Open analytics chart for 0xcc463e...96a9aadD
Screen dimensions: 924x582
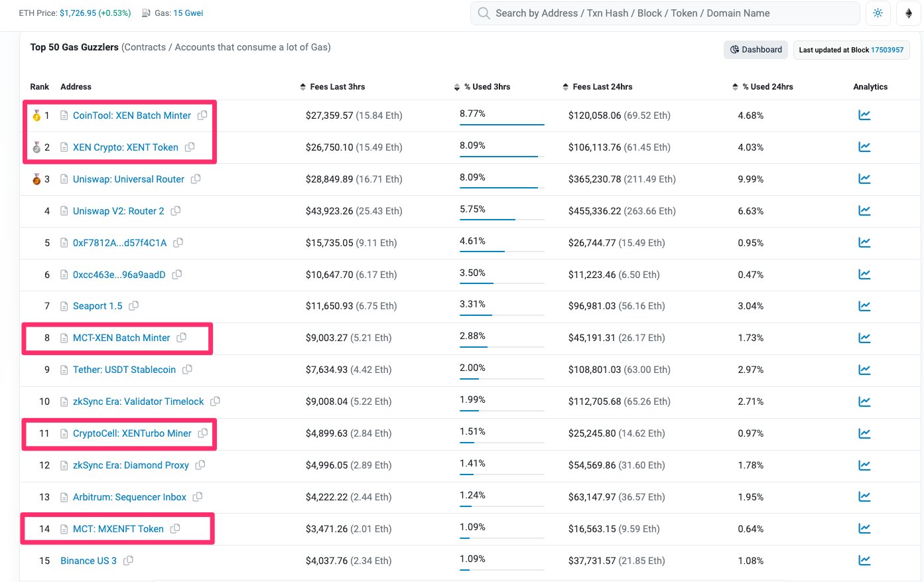click(864, 275)
